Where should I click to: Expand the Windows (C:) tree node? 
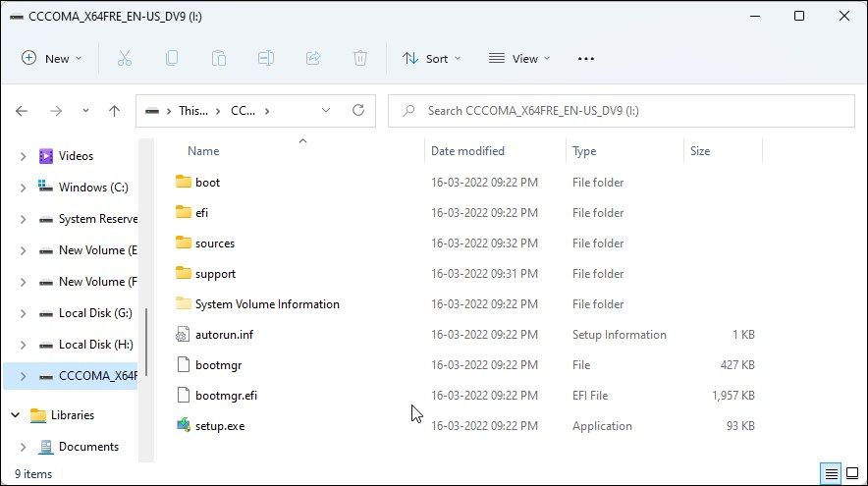coord(23,189)
